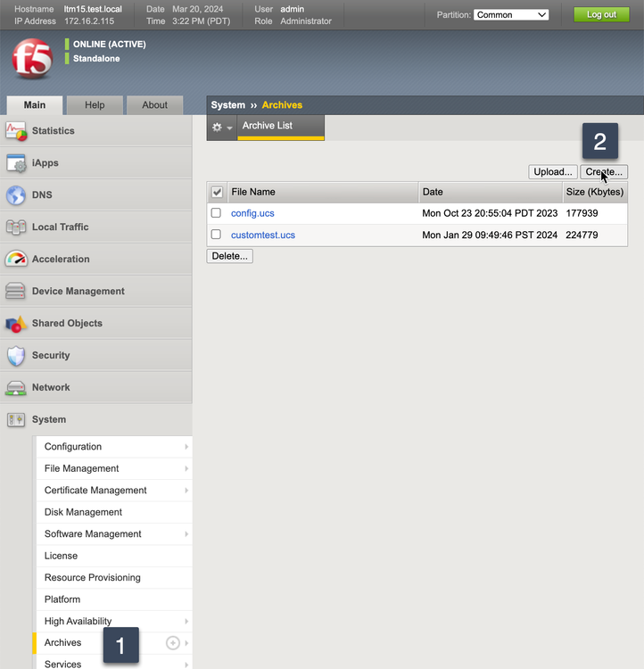Open the Shared Objects menu section

(x=96, y=324)
